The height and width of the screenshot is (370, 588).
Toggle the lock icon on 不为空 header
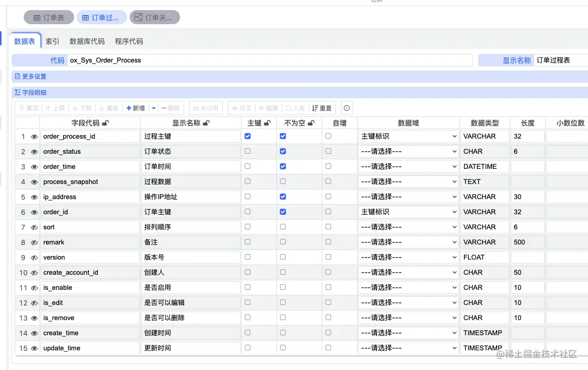(x=311, y=122)
